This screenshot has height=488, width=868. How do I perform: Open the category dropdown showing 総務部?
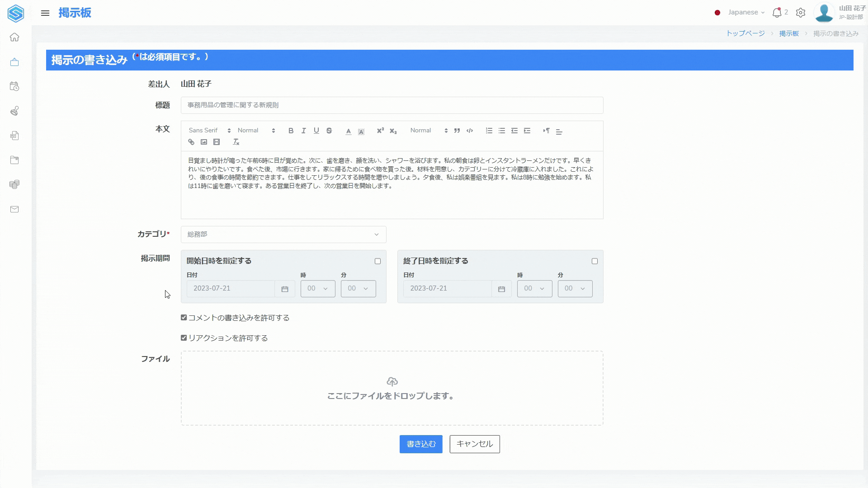coord(283,235)
